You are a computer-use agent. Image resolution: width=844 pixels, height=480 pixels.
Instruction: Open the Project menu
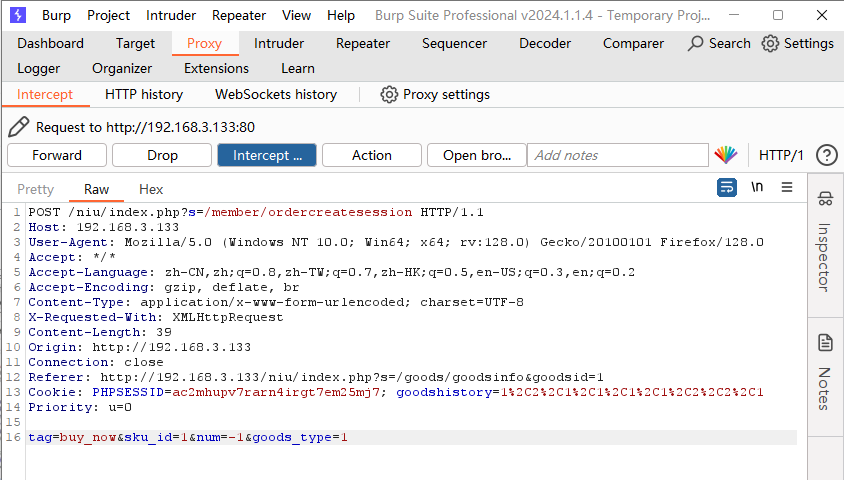[108, 15]
